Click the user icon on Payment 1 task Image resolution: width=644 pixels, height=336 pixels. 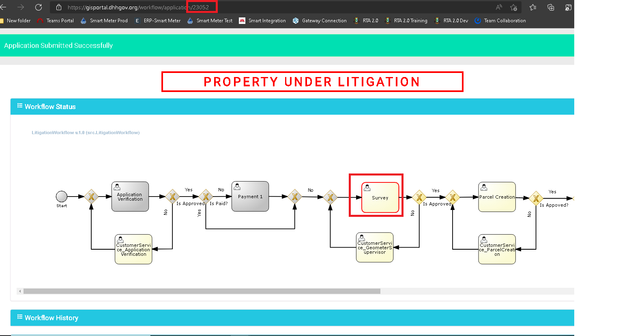[x=237, y=186]
